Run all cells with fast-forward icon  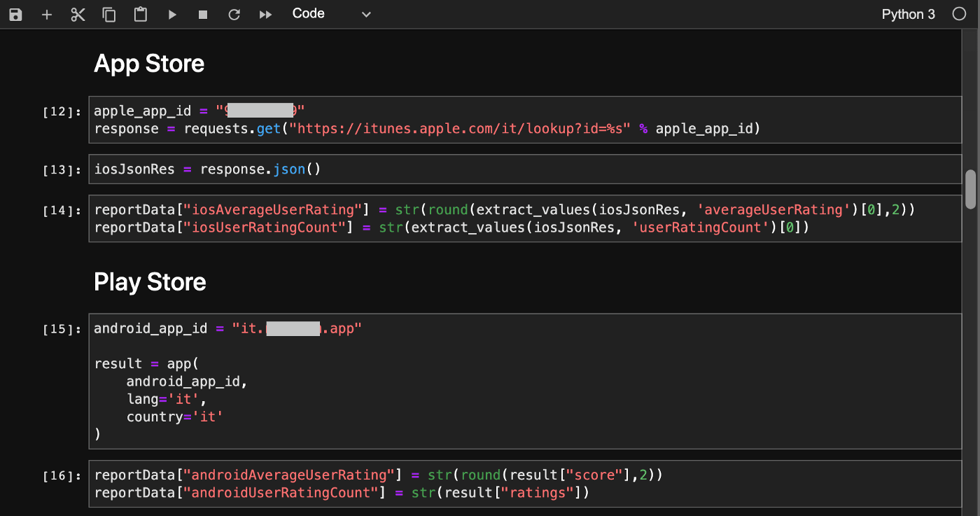tap(265, 14)
